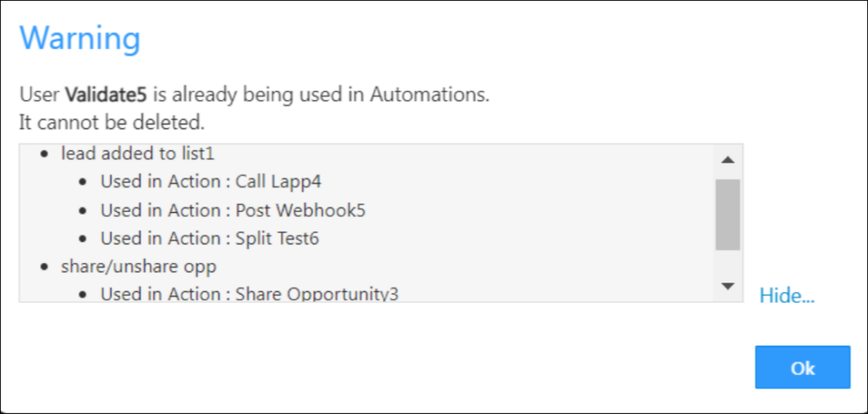Click bullet beside the Split Test6 action
The height and width of the screenshot is (414, 868).
point(84,239)
